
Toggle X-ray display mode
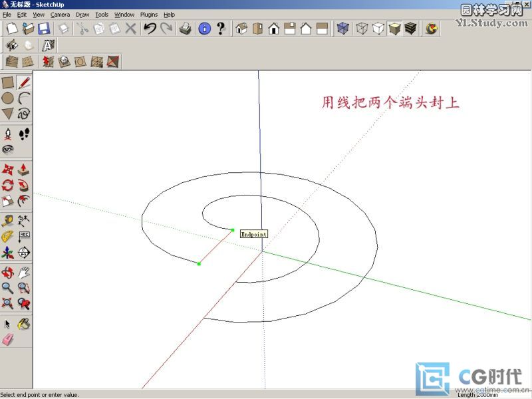pos(342,29)
